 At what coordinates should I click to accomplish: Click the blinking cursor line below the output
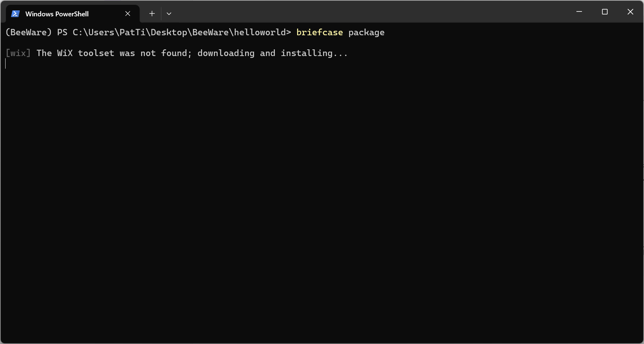[x=6, y=64]
